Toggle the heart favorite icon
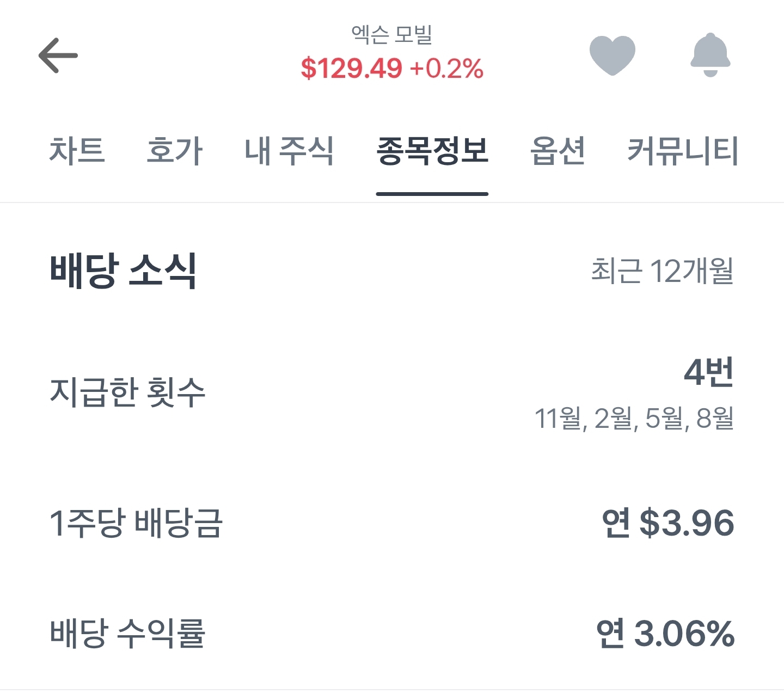Image resolution: width=784 pixels, height=694 pixels. [612, 55]
